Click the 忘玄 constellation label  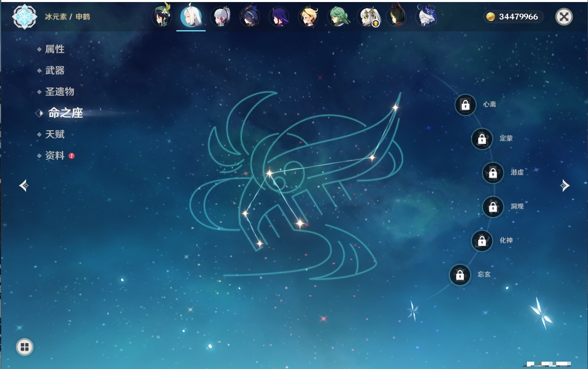(484, 274)
